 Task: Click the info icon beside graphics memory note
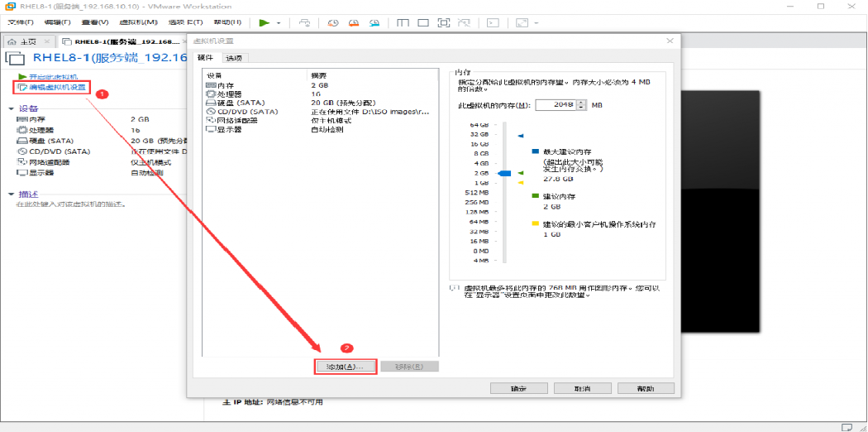(x=455, y=289)
